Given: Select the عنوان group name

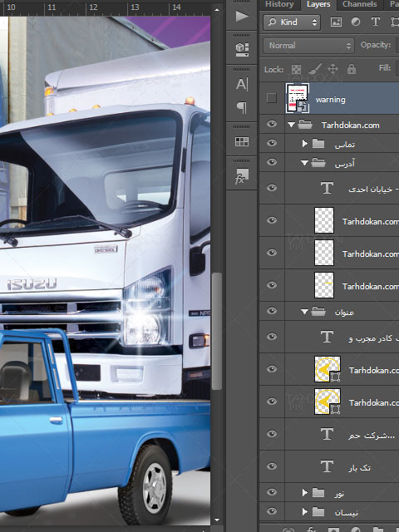Looking at the screenshot, I should pos(344,313).
